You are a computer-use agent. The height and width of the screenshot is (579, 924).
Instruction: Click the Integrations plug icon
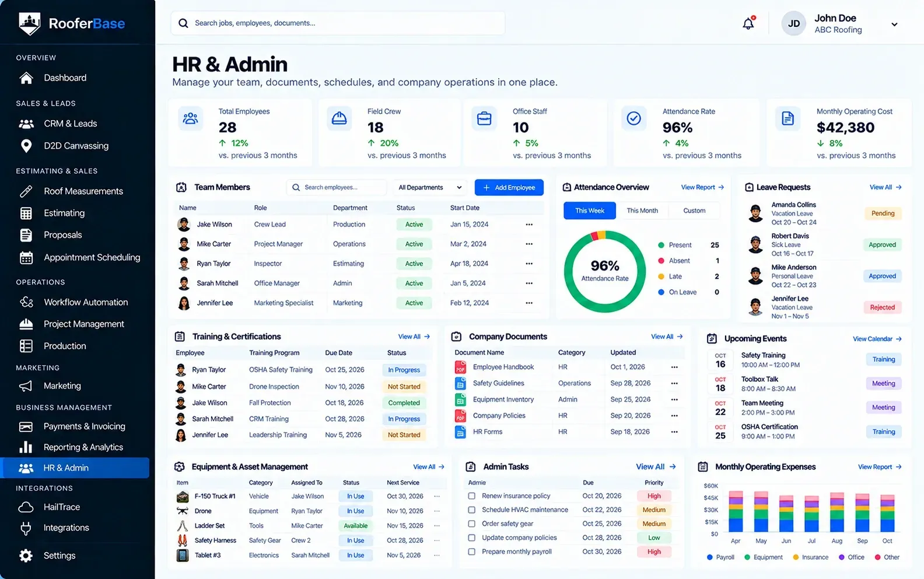pyautogui.click(x=26, y=528)
